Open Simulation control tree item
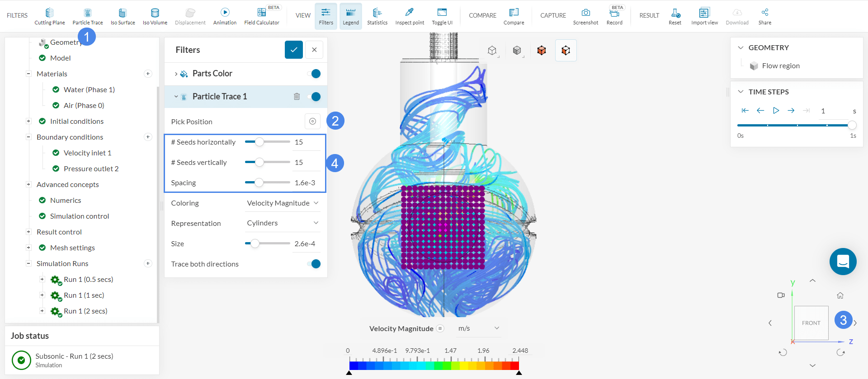Screen dimensions: 868x379 click(x=80, y=216)
